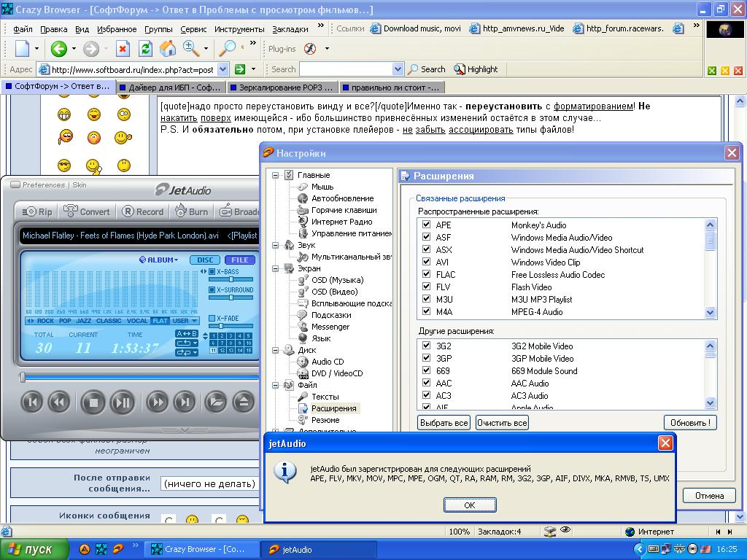Screen dimensions: 747x560
Task: Click the browser Refresh toolbar icon
Action: [145, 49]
